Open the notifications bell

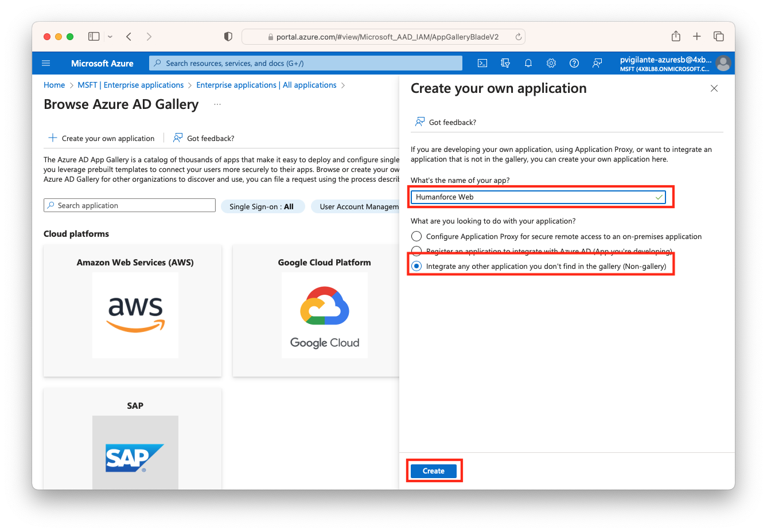528,63
